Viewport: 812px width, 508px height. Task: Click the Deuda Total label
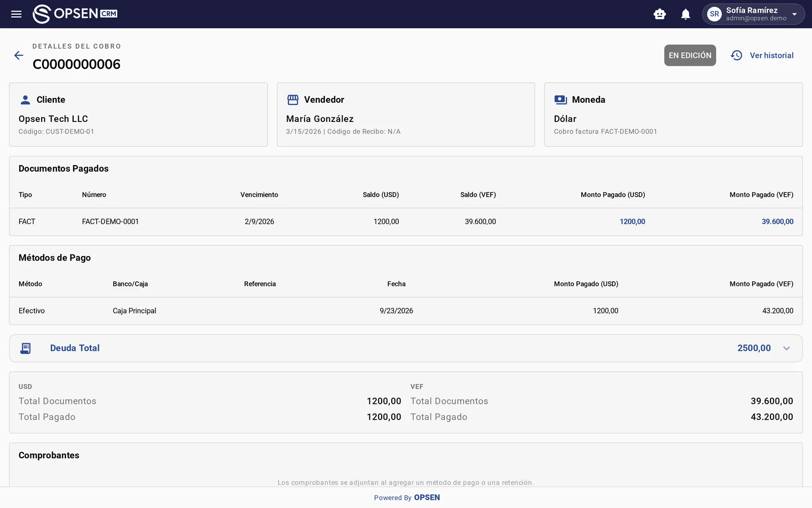click(x=75, y=348)
